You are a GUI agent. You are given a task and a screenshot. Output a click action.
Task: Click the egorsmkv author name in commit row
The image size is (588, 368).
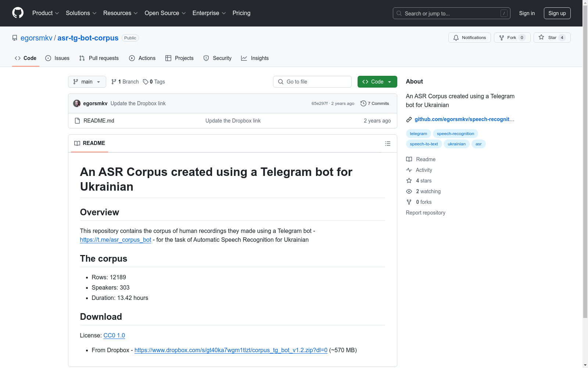tap(95, 103)
